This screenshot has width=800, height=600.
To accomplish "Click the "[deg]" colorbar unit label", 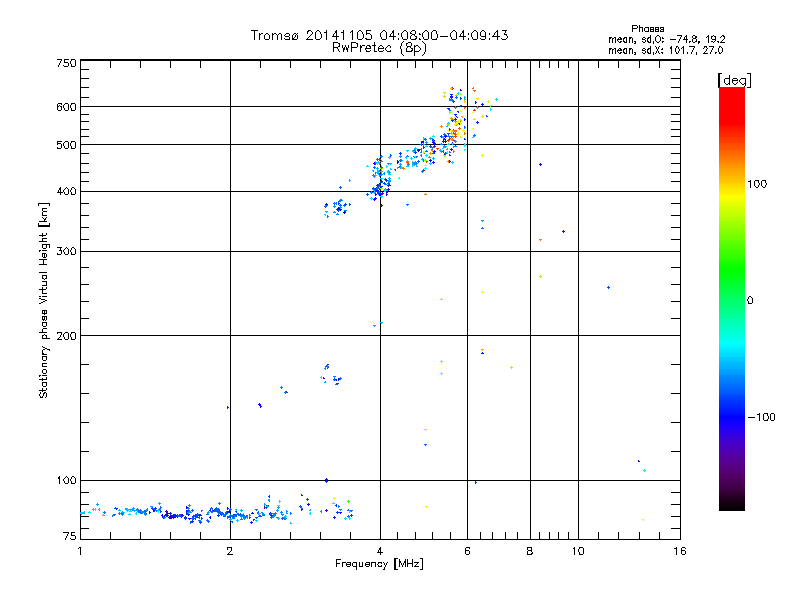I will point(735,79).
